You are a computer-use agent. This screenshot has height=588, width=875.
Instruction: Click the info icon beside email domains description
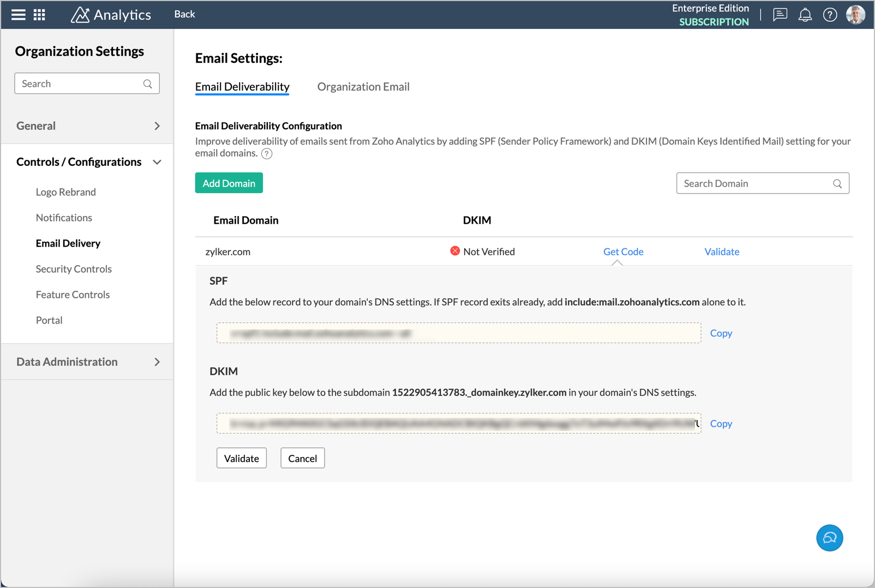(x=267, y=154)
